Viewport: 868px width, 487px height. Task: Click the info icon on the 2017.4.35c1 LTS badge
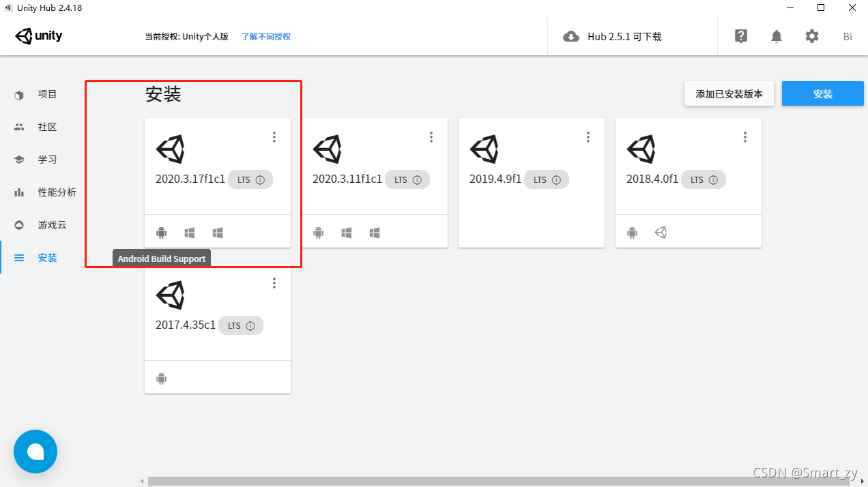pos(250,326)
